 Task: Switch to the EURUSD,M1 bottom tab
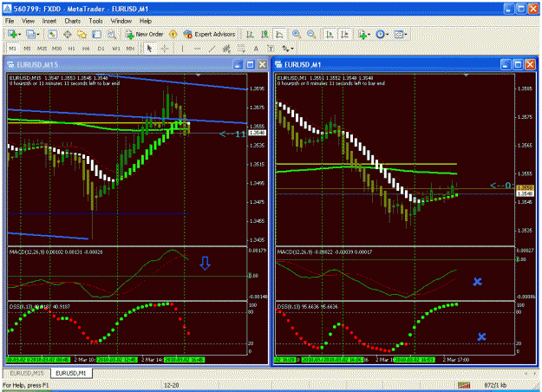[72, 373]
